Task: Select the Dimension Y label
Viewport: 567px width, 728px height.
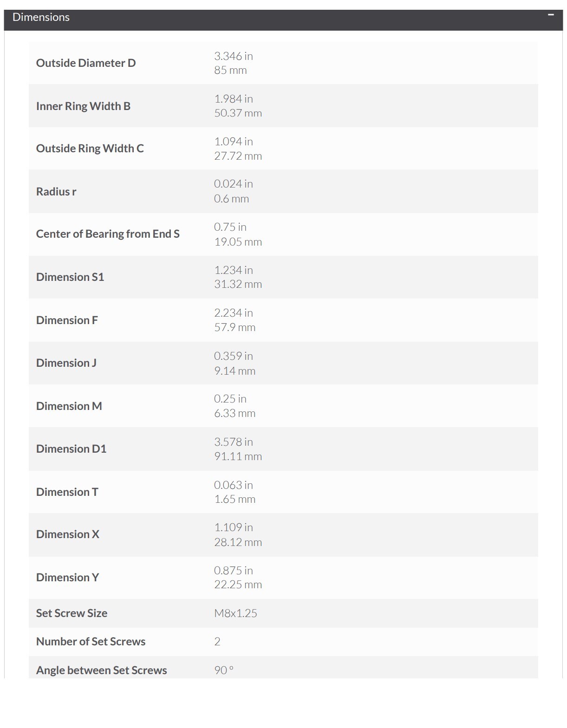Action: pos(68,578)
